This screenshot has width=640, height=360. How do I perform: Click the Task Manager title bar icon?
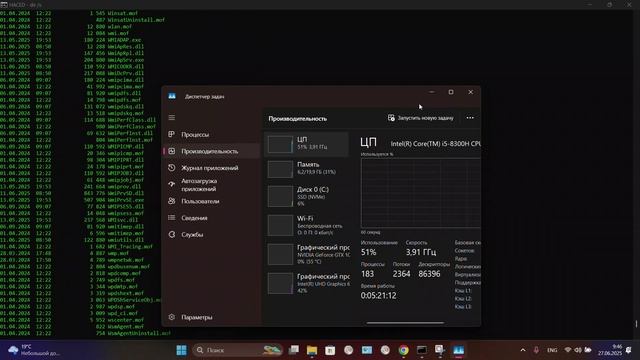point(172,96)
